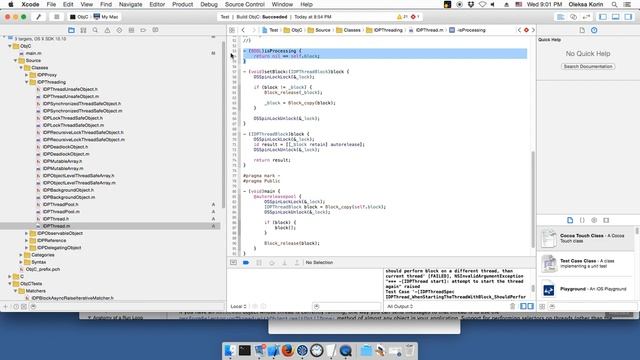
Task: Switch to the Version editor icon
Action: [586, 17]
